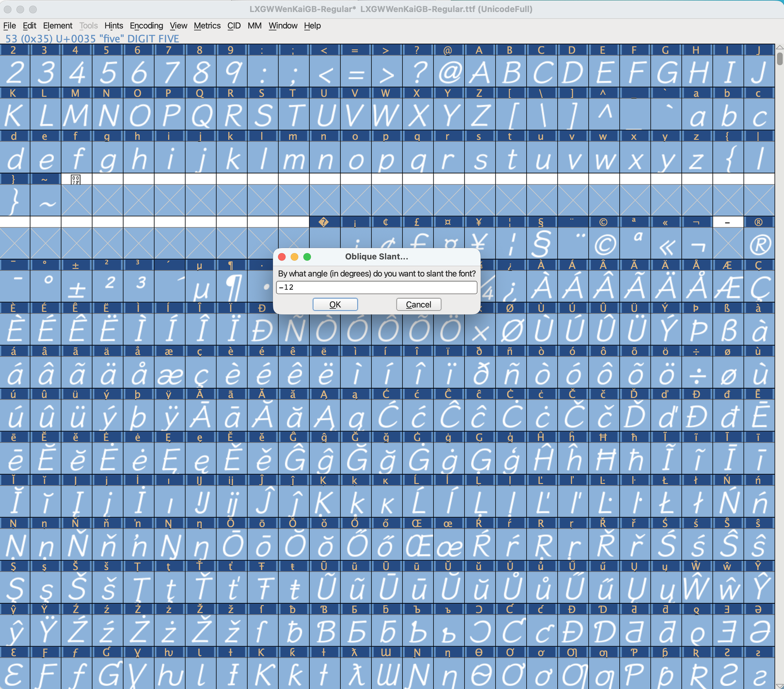
Task: Select the copyright © glyph cell
Action: pos(604,244)
